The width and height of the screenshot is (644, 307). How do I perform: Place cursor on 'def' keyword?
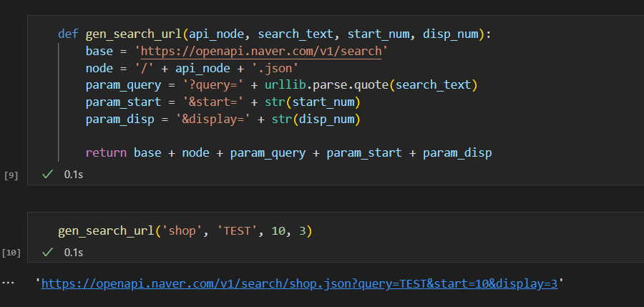[x=68, y=34]
